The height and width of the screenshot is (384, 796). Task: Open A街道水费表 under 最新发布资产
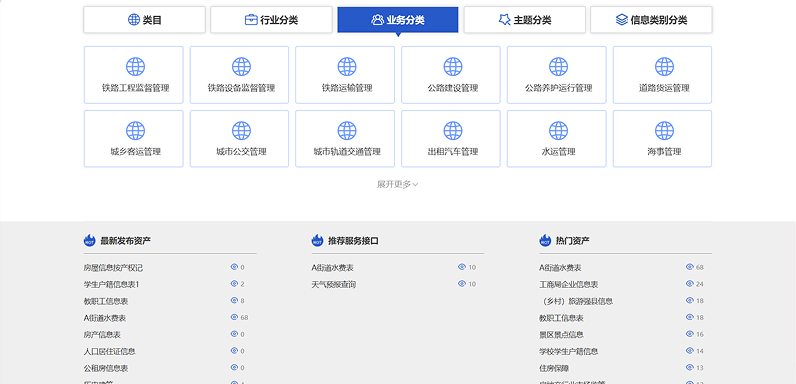pyautogui.click(x=105, y=318)
